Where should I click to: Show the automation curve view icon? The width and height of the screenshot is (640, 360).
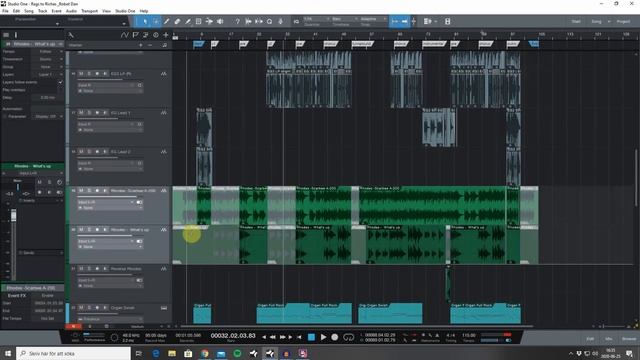point(124,35)
